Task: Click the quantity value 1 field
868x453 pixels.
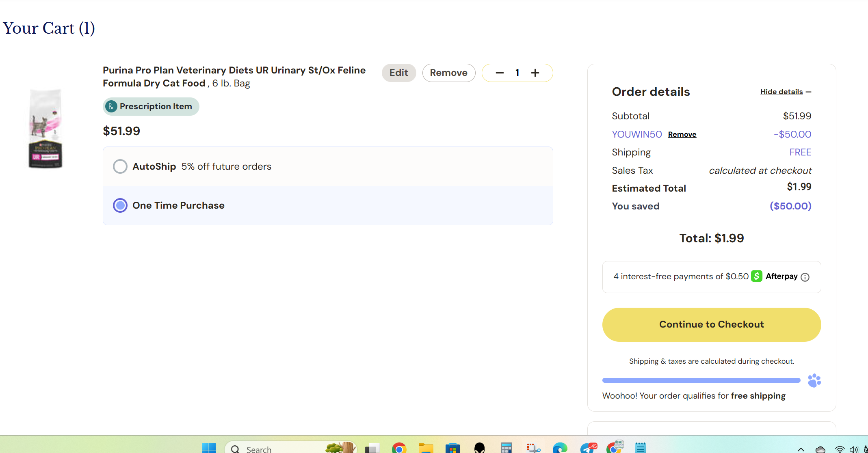Action: coord(517,73)
